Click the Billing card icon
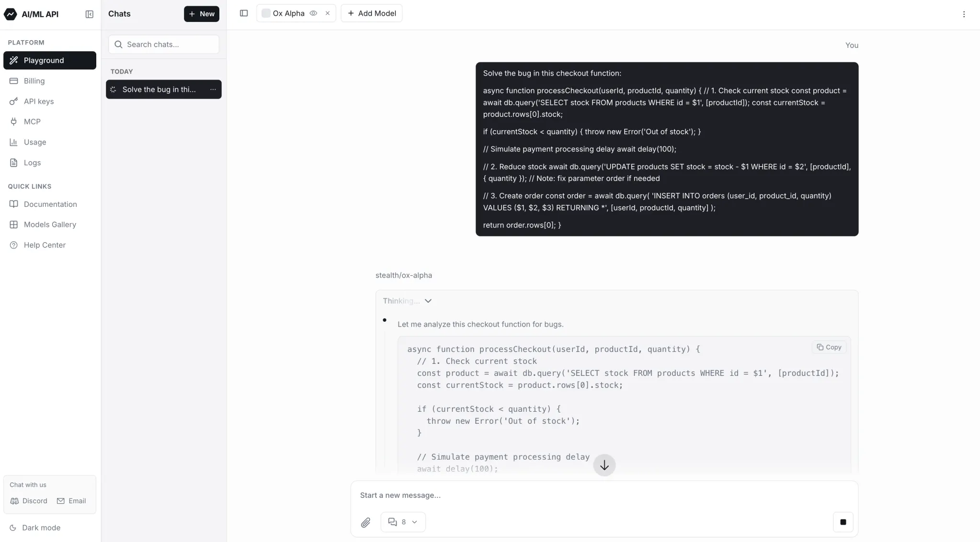980x542 pixels. [x=14, y=81]
